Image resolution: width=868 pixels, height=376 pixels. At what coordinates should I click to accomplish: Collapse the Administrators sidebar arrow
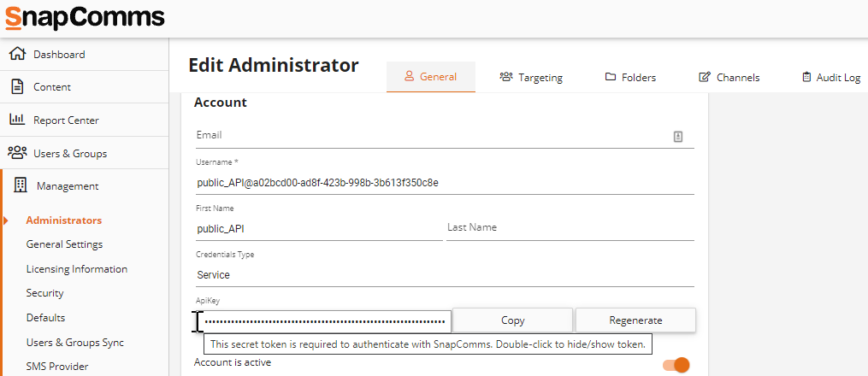[6, 220]
